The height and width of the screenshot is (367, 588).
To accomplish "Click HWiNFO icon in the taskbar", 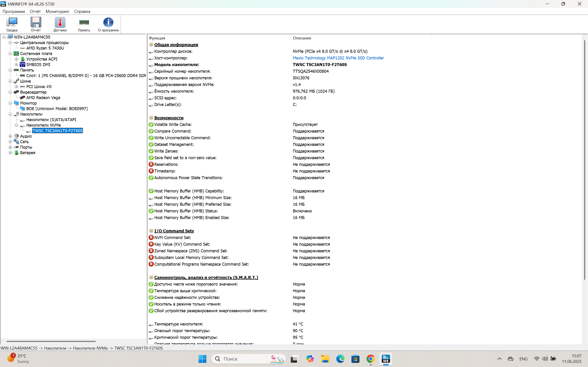I will pyautogui.click(x=386, y=359).
